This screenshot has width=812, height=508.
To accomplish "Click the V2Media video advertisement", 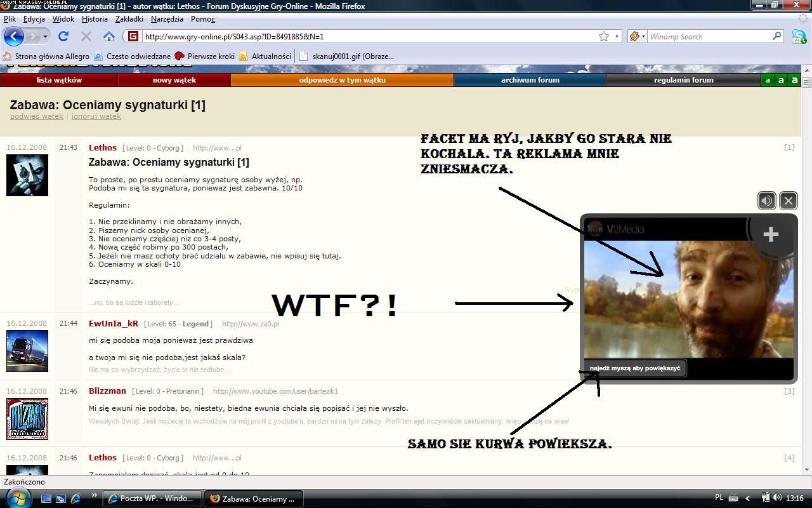I will coord(688,298).
